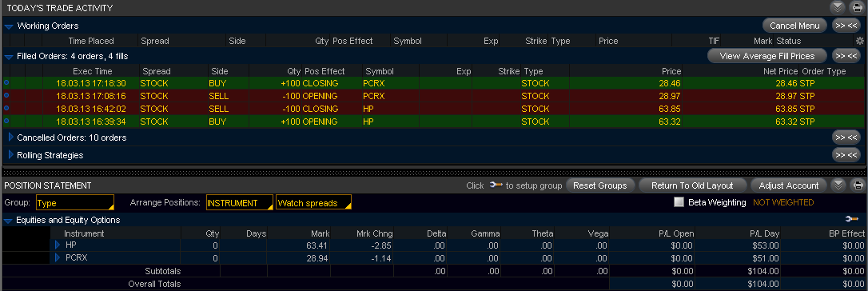
Task: Click '+100' qty in HP BUY row
Action: tap(291, 122)
